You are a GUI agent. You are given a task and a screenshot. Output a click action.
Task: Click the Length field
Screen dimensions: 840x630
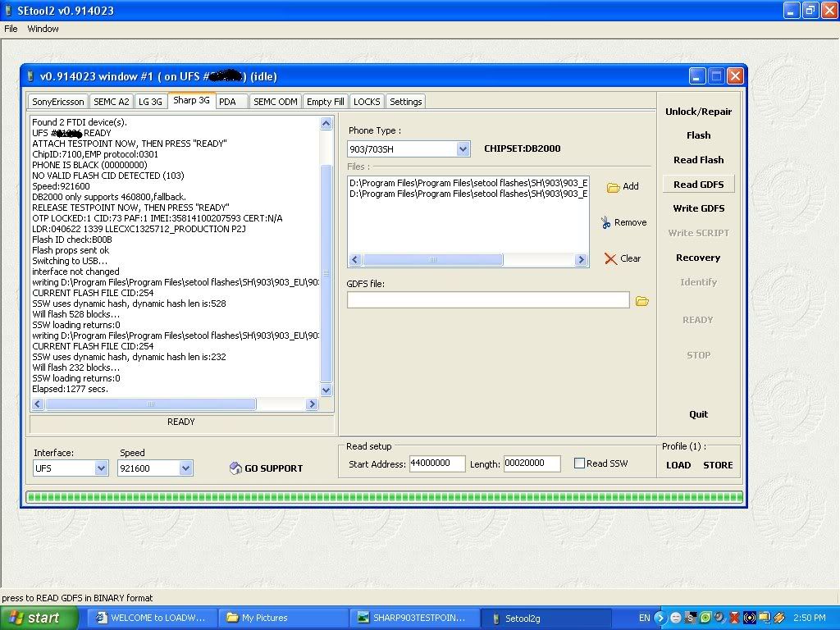pos(532,463)
